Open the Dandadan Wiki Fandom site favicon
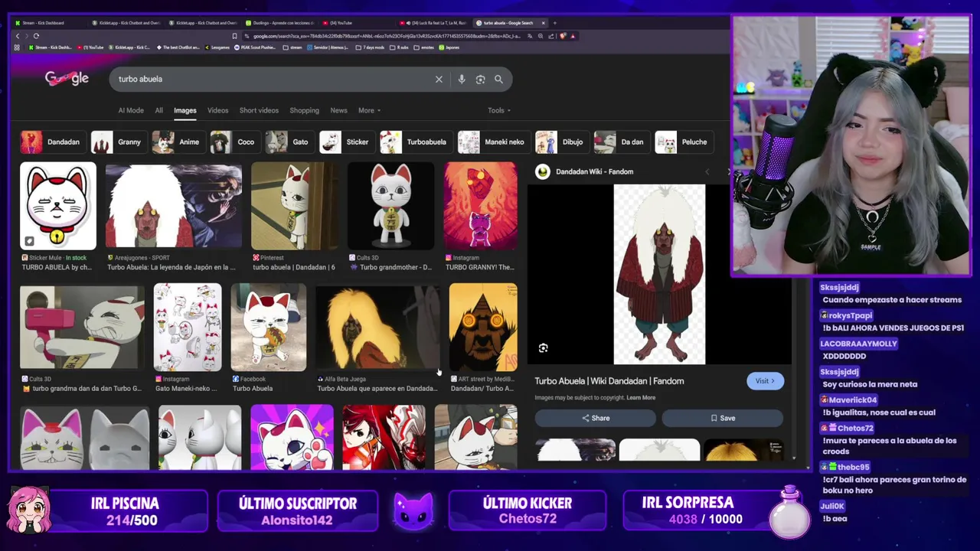Viewport: 980px width, 551px height. [543, 171]
